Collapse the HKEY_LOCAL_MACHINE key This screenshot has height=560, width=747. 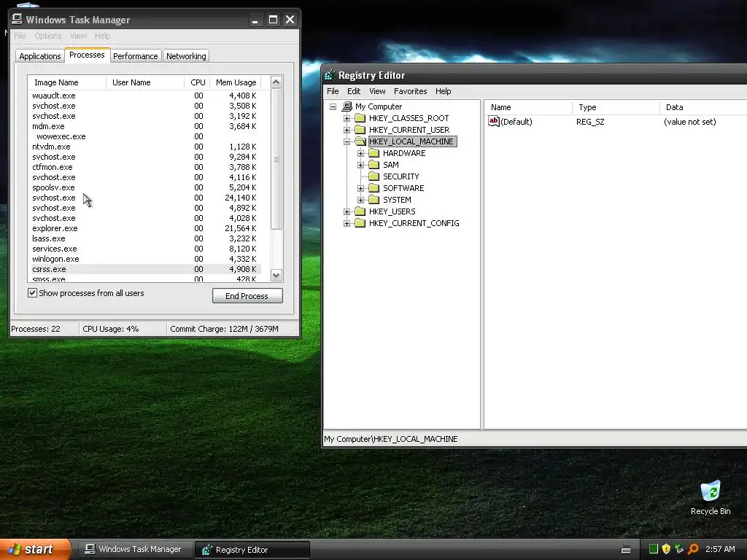point(347,141)
